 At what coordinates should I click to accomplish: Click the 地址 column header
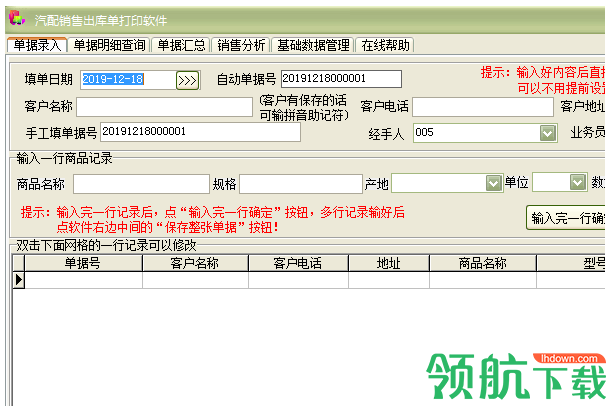(x=389, y=263)
